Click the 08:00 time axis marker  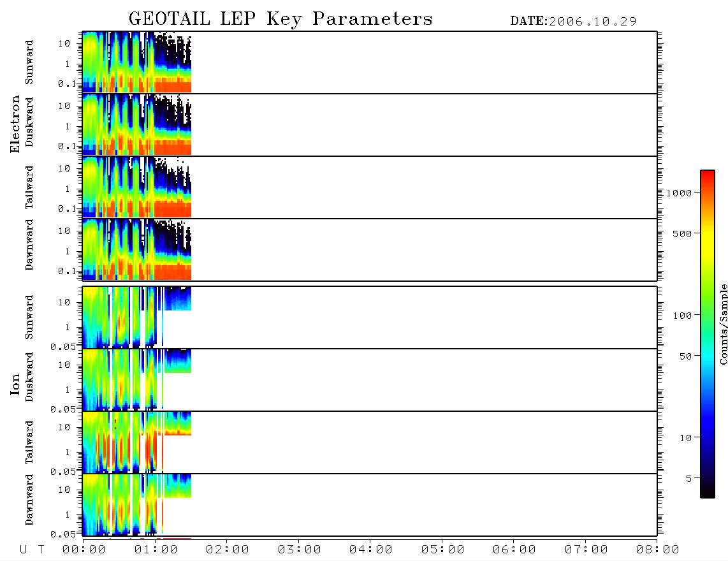(x=658, y=550)
